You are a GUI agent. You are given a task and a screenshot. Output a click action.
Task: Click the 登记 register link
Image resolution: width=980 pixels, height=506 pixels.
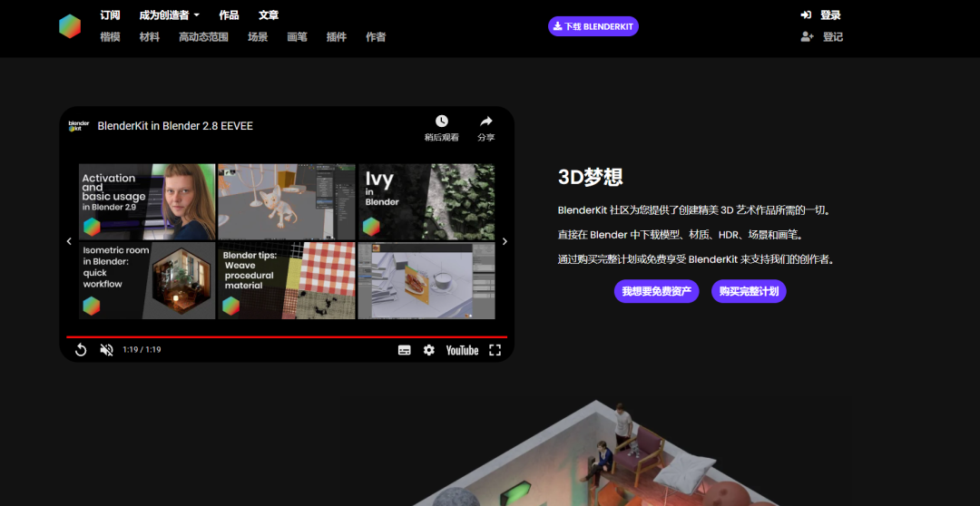pyautogui.click(x=832, y=37)
